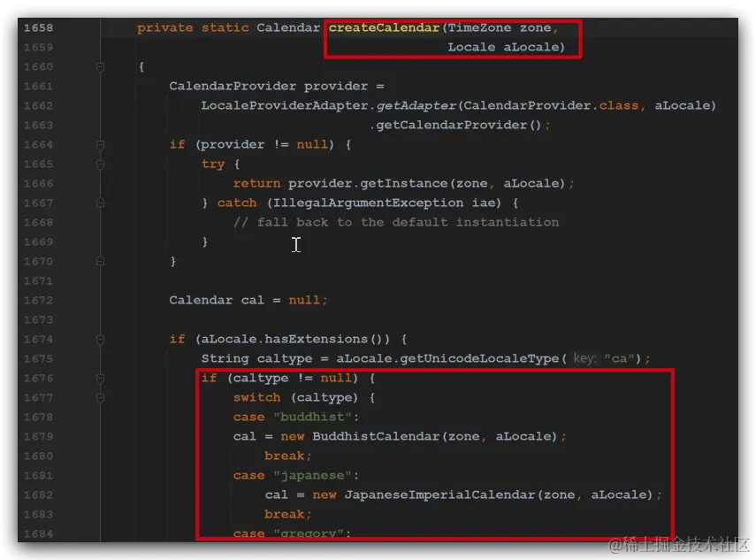This screenshot has height=560, width=756.
Task: Collapse the try block at line 1665
Action: pos(100,165)
